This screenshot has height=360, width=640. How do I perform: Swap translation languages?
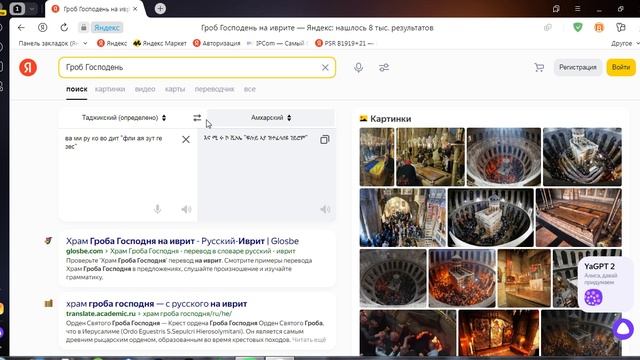click(197, 118)
